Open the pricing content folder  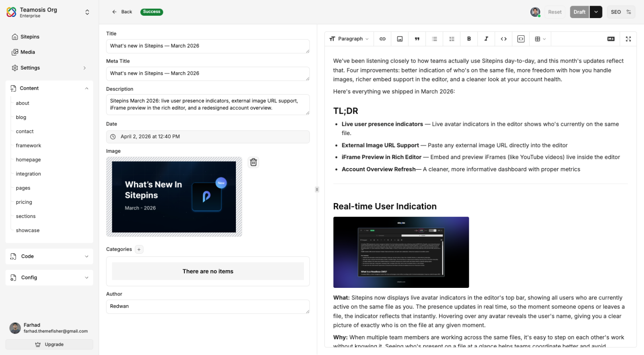point(24,202)
